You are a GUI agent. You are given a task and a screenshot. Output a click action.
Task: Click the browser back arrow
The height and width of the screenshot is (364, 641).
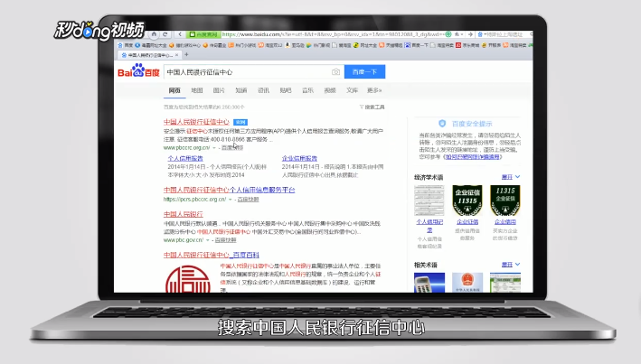(180, 34)
